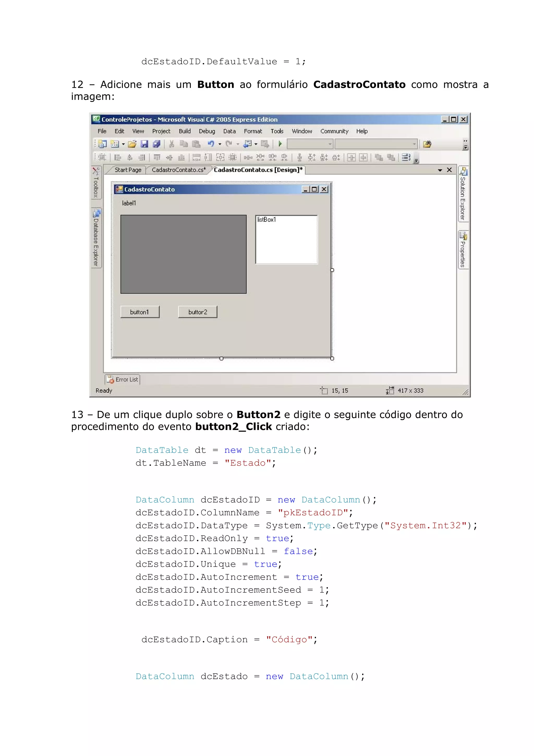Open the Community menu
This screenshot has width=534, height=756.
click(334, 131)
